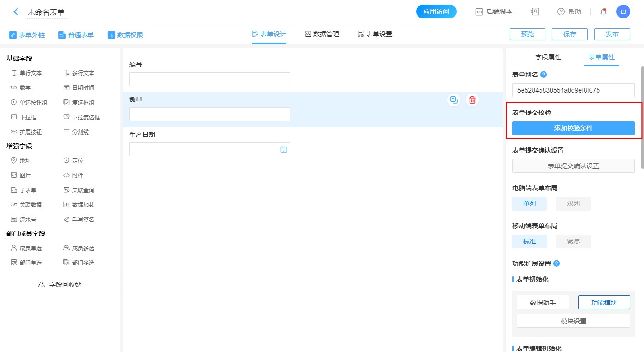Switch to the 字段属性 tab

coord(548,58)
